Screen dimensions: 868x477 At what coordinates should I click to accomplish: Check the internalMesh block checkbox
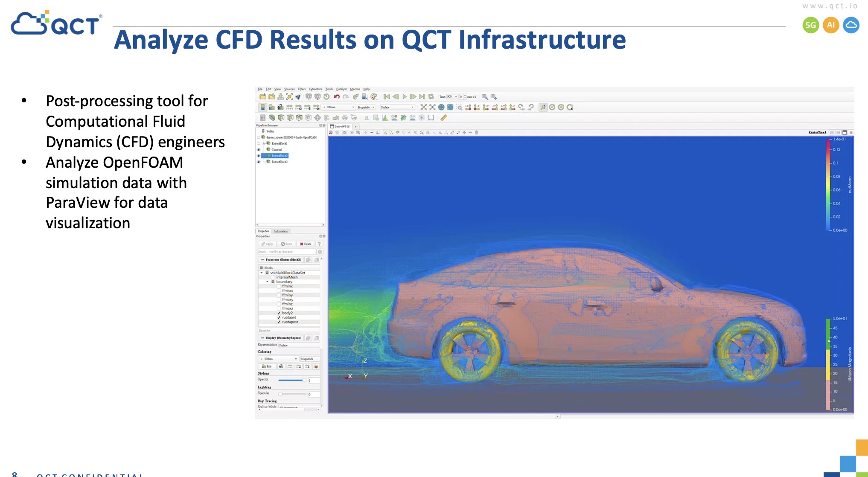click(x=273, y=277)
